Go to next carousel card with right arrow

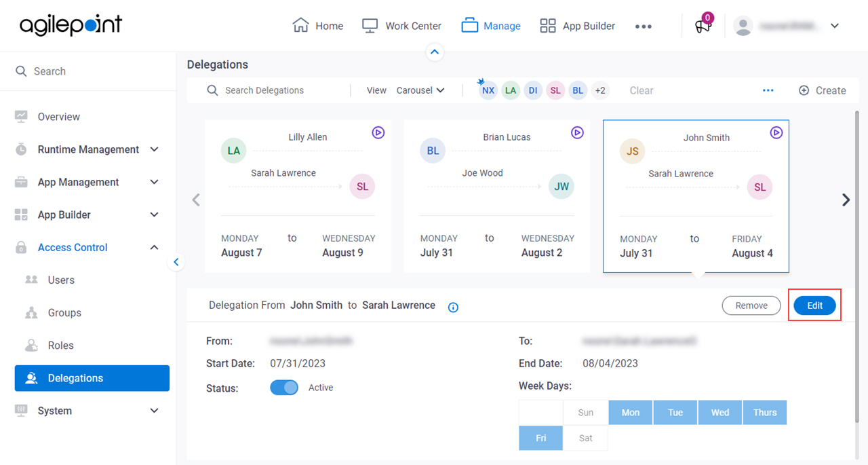click(846, 200)
